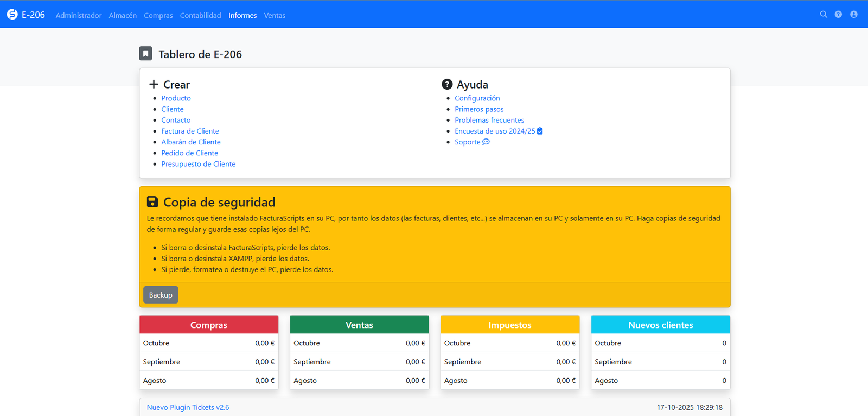Open the Factura de Cliente link
The image size is (868, 416).
pos(190,131)
